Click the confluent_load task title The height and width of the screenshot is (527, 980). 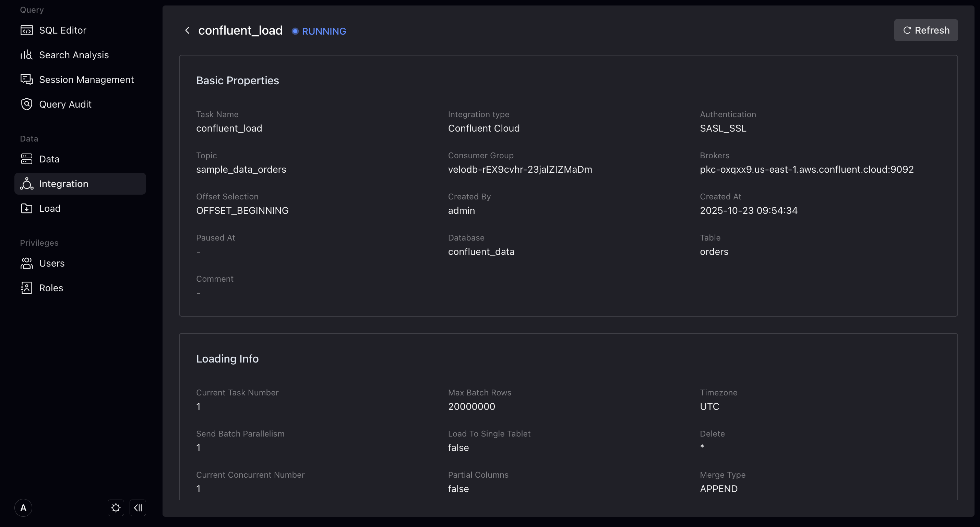[x=240, y=30]
